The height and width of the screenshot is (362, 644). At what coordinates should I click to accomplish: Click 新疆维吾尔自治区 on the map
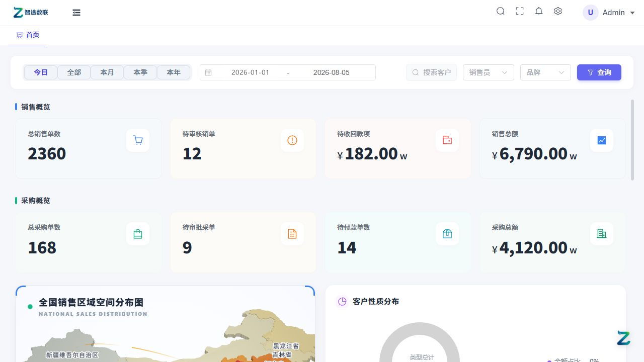(72, 355)
